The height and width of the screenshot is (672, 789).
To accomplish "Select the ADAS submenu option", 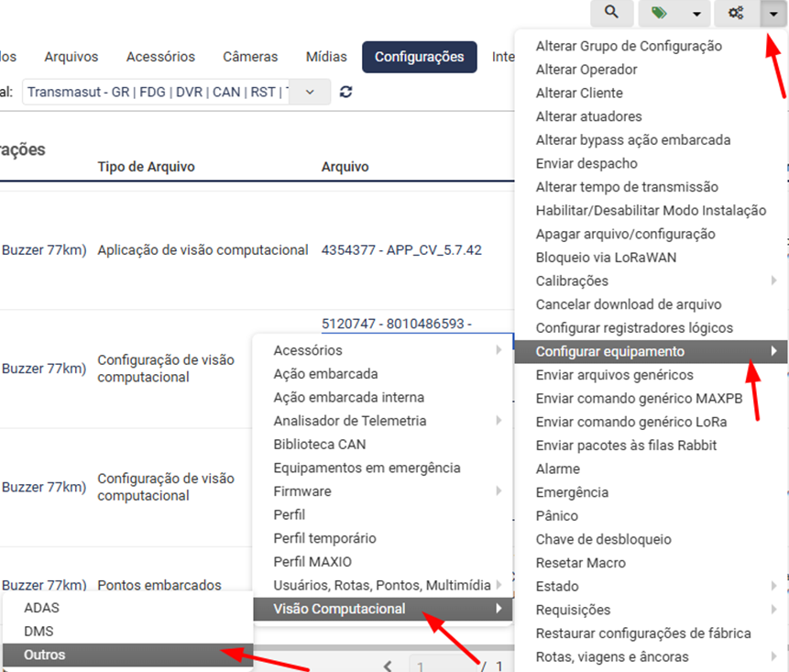I will pyautogui.click(x=41, y=608).
